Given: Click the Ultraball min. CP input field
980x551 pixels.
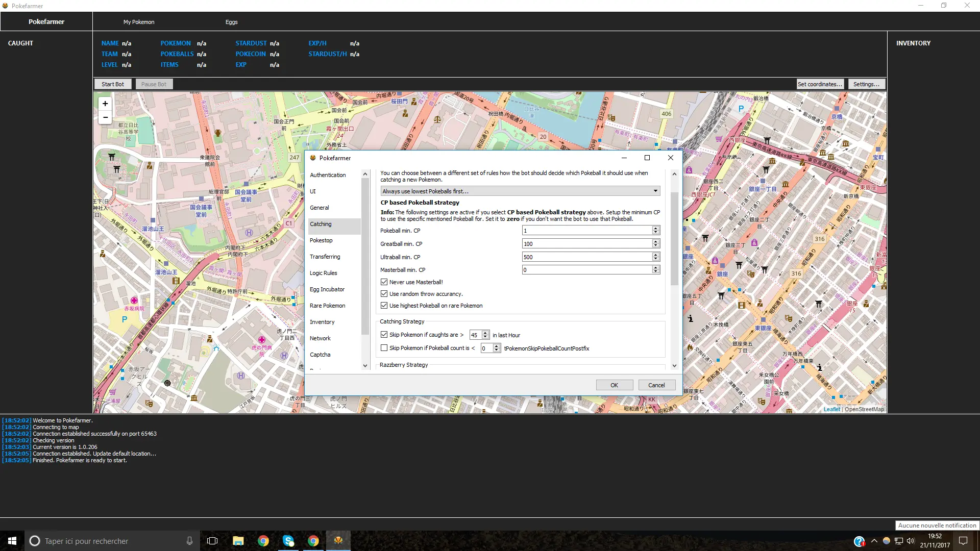Looking at the screenshot, I should 587,257.
